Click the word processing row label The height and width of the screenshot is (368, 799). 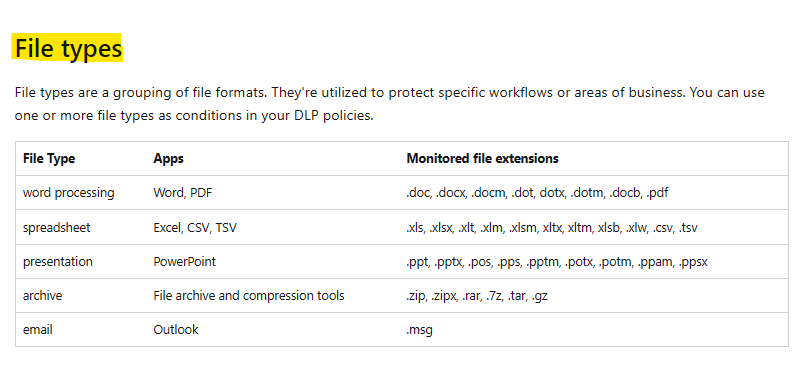coord(69,193)
